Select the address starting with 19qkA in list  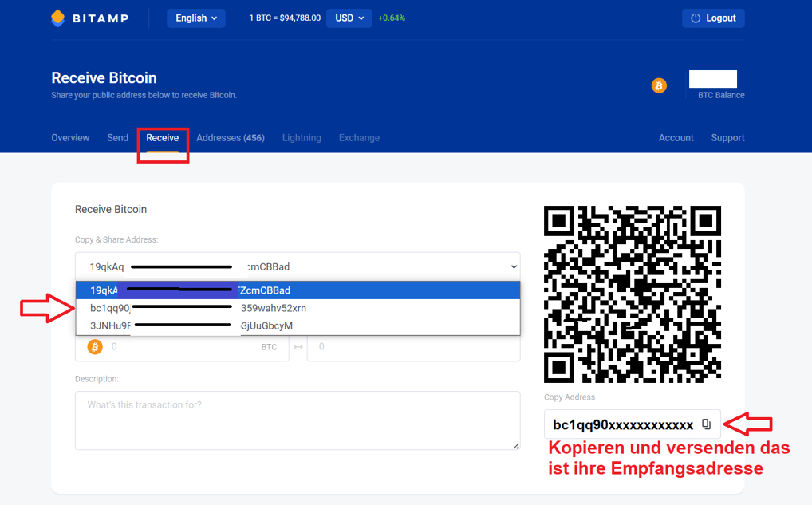(298, 290)
